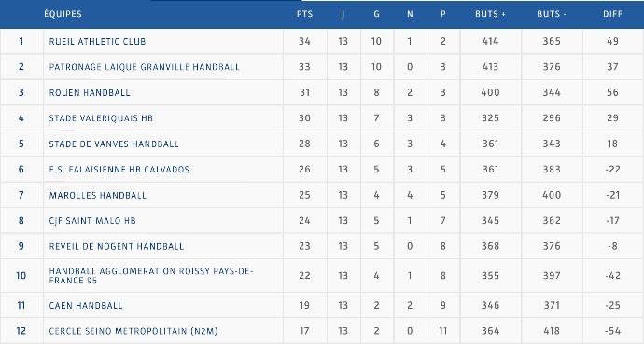
Task: Open STADE VALERIQUAIS HB team link
Action: (101, 118)
